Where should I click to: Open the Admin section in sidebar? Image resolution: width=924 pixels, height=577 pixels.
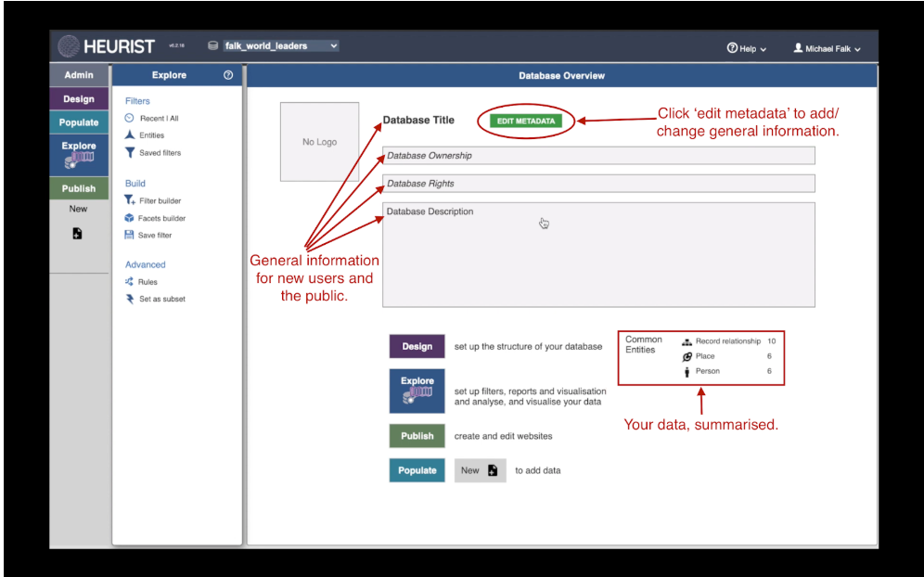tap(79, 75)
